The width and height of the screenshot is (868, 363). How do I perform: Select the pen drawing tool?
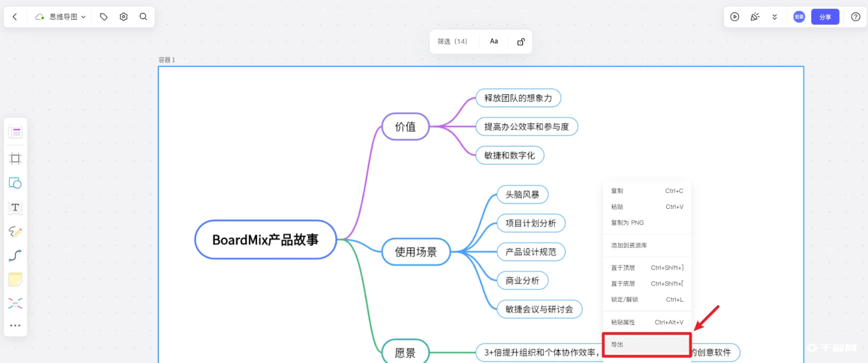pyautogui.click(x=16, y=231)
